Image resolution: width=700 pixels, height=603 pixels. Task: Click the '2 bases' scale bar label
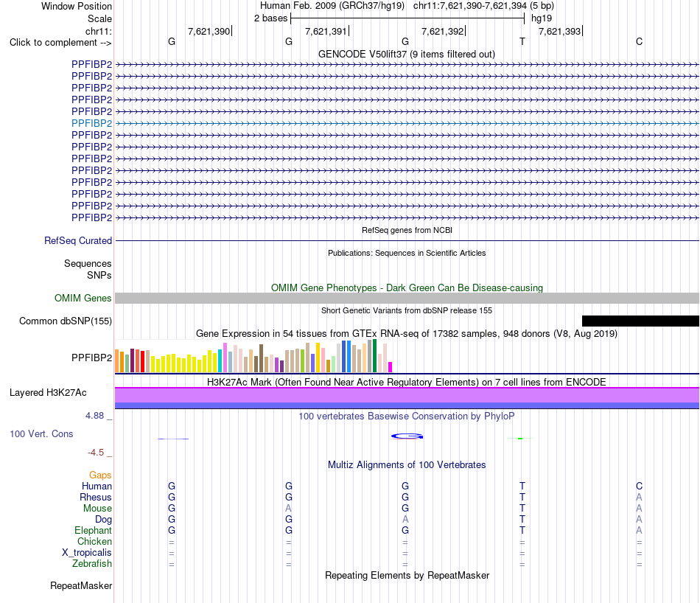tap(270, 18)
